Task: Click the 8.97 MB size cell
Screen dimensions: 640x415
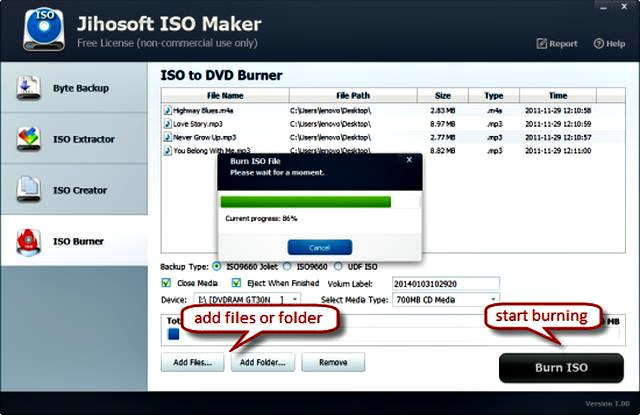Action: tap(442, 124)
